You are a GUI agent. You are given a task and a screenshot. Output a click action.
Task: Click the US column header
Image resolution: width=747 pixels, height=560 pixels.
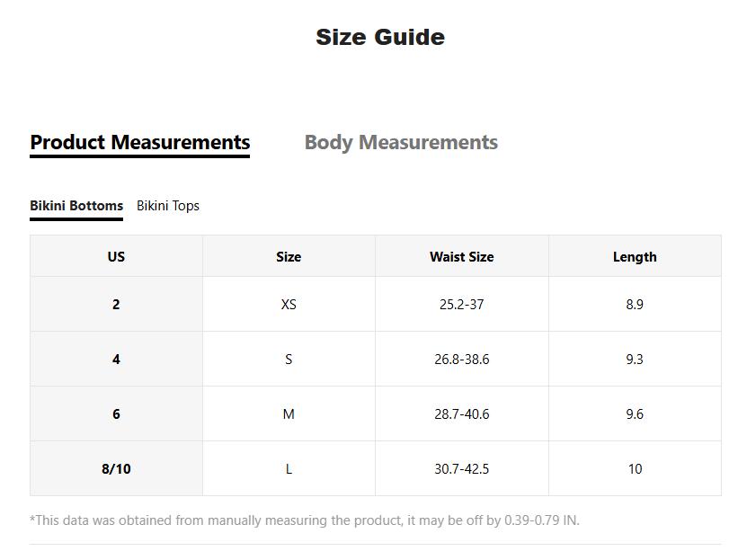pyautogui.click(x=116, y=257)
